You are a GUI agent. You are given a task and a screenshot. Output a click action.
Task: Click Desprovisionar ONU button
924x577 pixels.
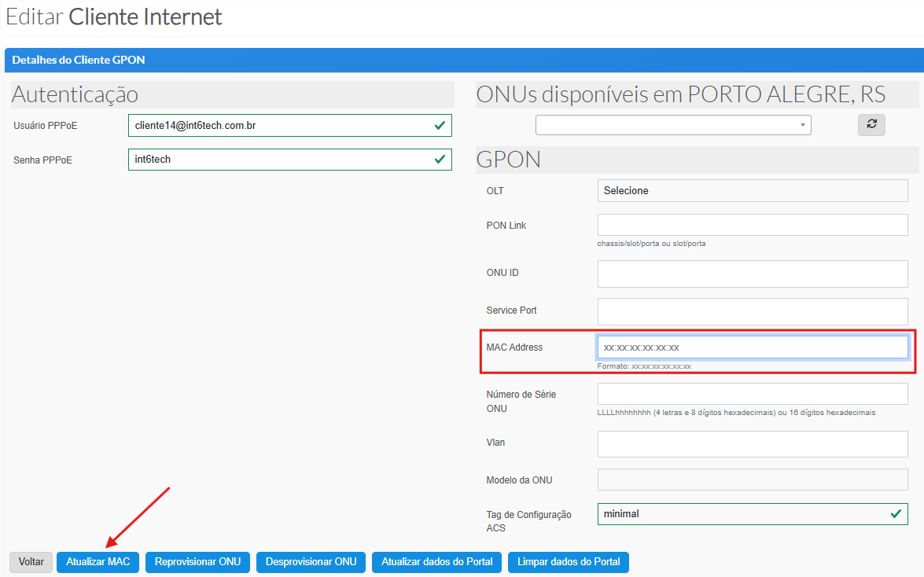311,562
